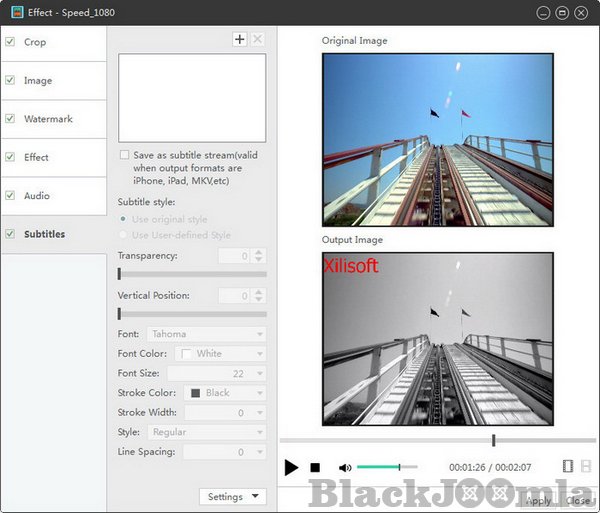This screenshot has height=513, width=600.
Task: Click the remove subtitle X icon
Action: click(257, 39)
